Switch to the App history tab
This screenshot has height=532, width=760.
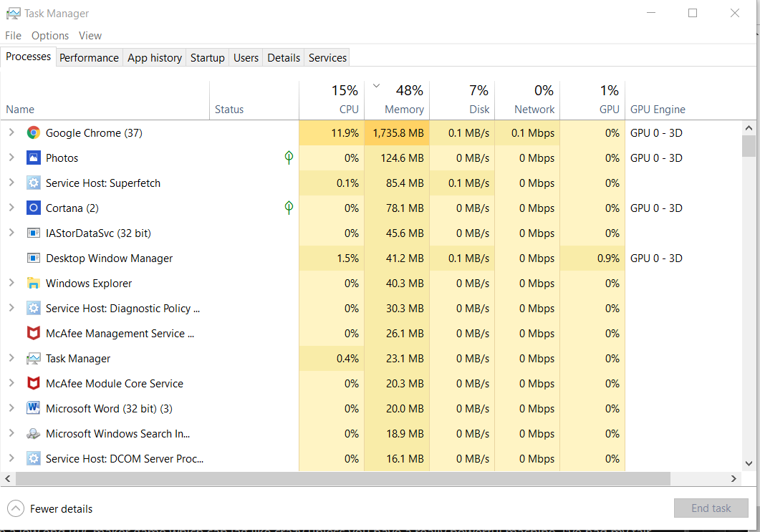point(155,58)
